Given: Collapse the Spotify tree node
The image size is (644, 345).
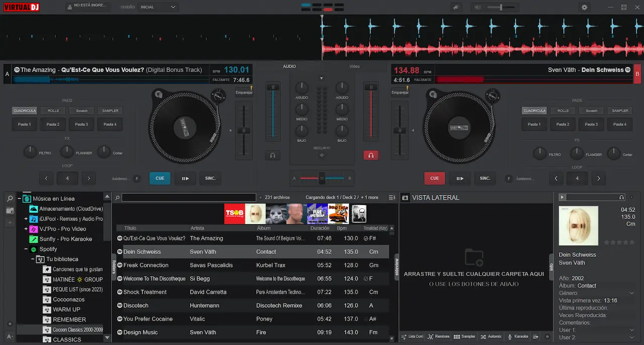Looking at the screenshot, I should (26, 249).
